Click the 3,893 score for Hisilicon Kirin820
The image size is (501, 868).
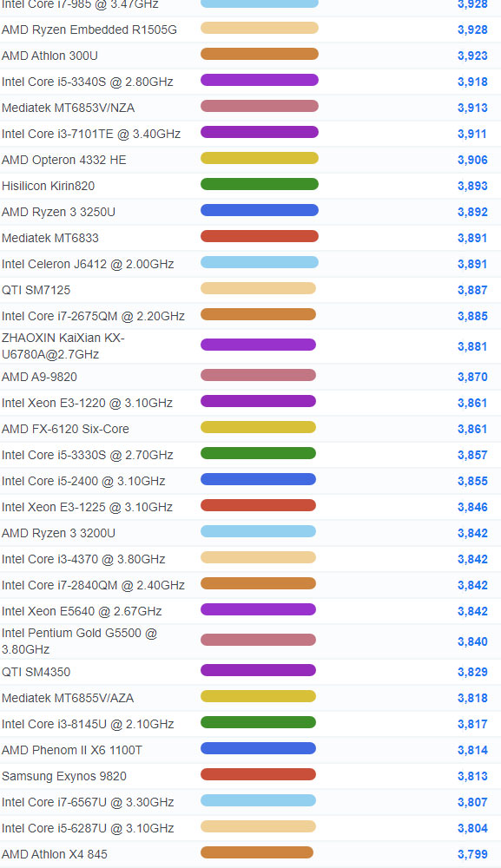pos(472,186)
